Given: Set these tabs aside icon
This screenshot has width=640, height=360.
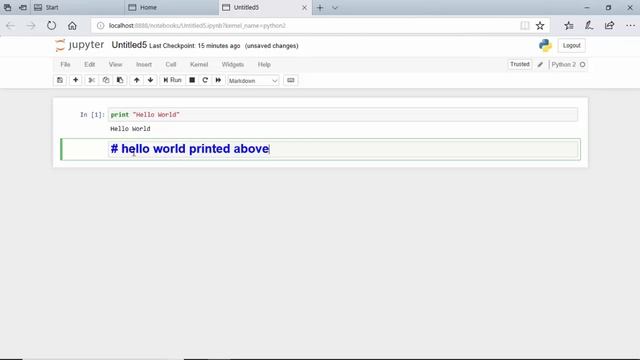Looking at the screenshot, I should pos(23,7).
